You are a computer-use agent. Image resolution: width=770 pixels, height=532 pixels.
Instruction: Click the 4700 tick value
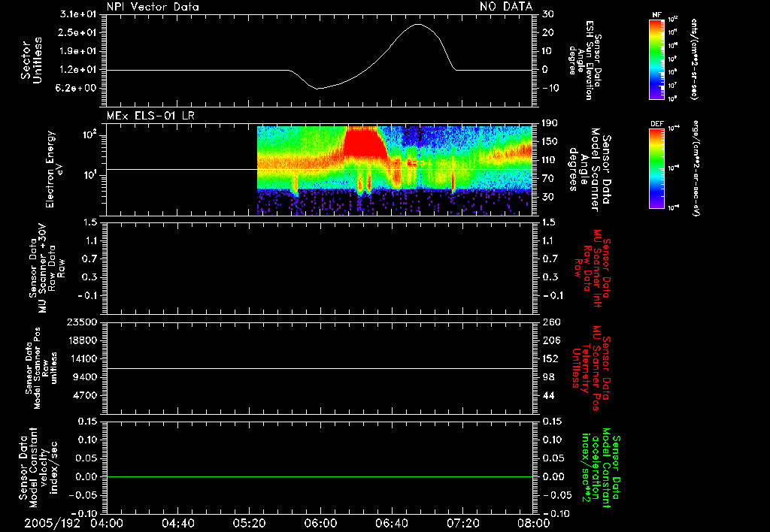pos(85,395)
